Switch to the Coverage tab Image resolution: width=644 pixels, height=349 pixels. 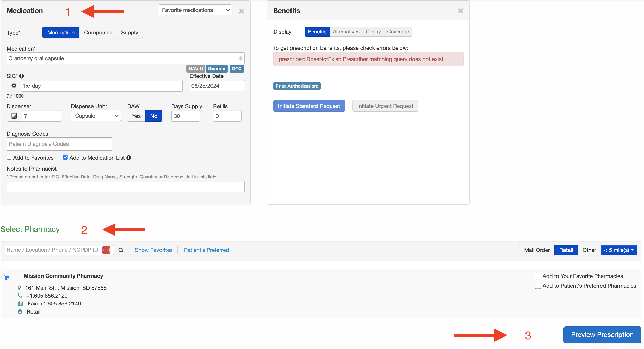397,31
